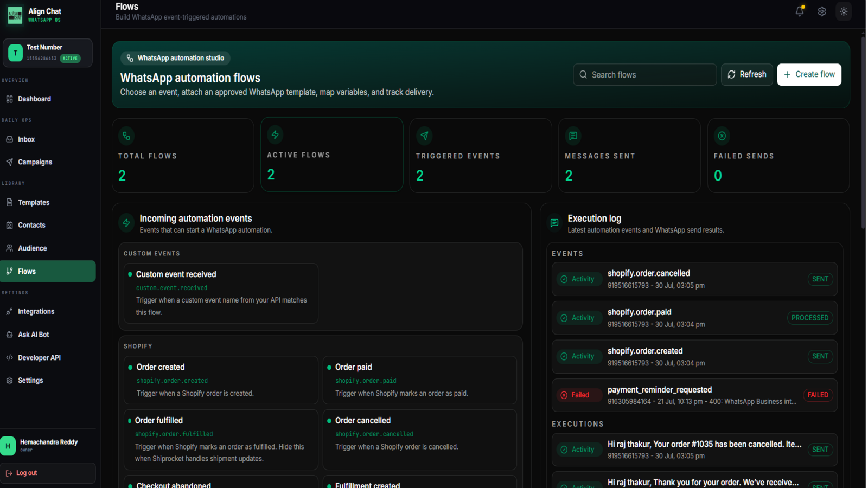
Task: Select the Checkout abandoned event card
Action: point(221,482)
